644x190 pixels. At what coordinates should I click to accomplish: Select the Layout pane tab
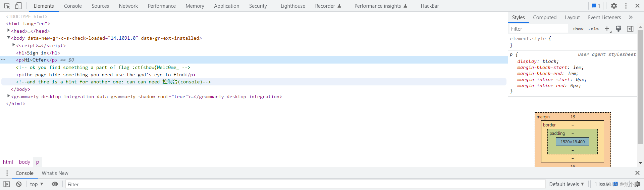(x=572, y=17)
